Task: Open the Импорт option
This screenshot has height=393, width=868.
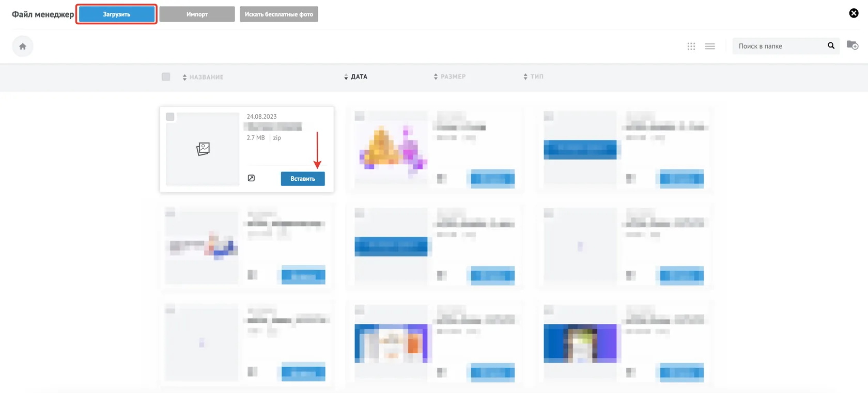Action: 197,14
